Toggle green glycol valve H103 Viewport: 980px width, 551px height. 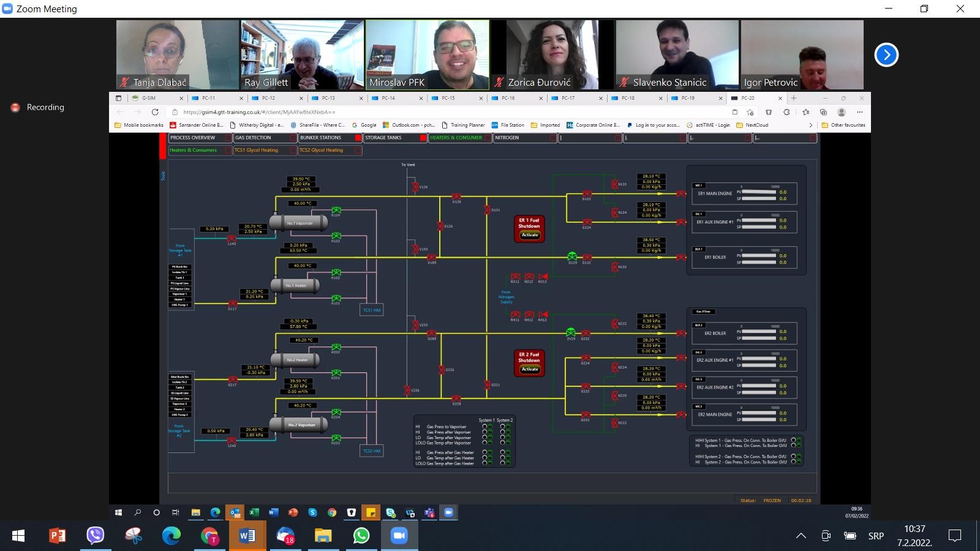pos(336,236)
